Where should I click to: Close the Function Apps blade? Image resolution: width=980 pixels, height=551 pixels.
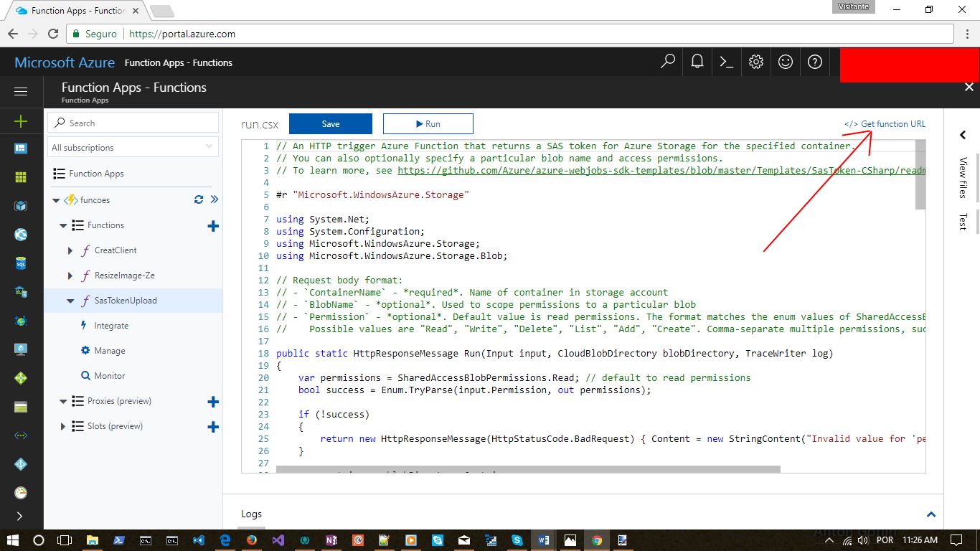pyautogui.click(x=969, y=87)
